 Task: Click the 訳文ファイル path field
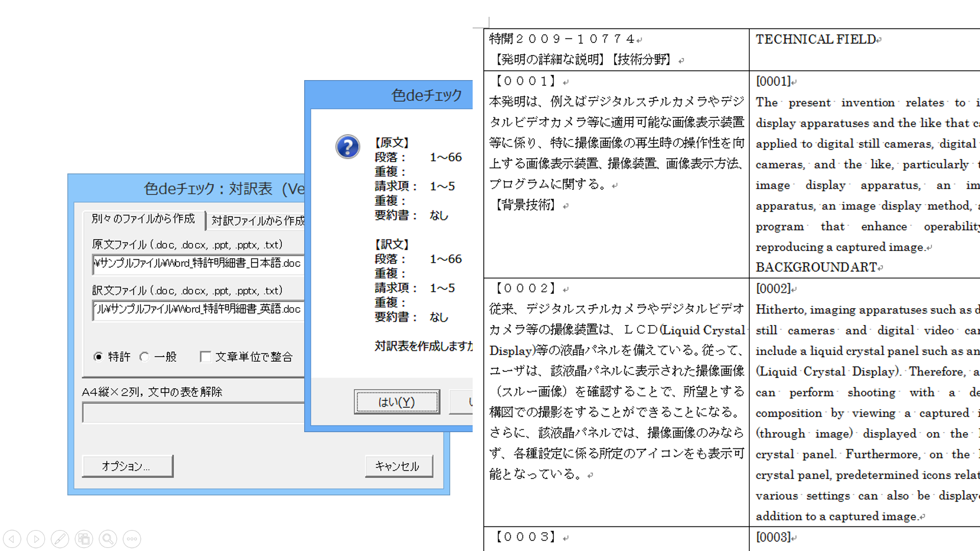[198, 310]
